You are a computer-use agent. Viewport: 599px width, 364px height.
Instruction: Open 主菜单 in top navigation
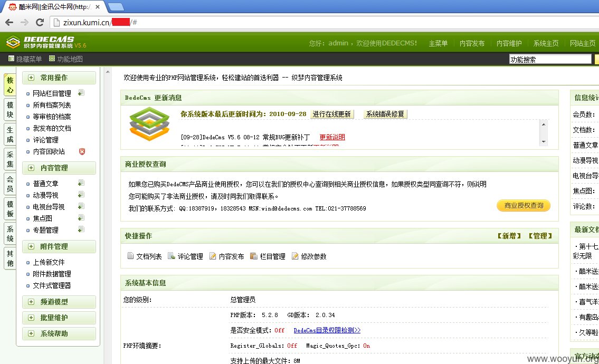pos(438,44)
